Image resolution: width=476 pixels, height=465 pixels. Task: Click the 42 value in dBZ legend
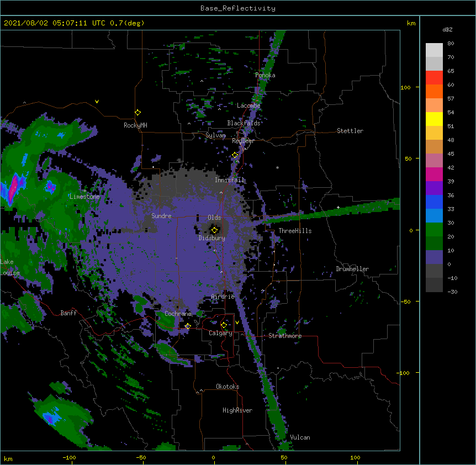tap(451, 167)
